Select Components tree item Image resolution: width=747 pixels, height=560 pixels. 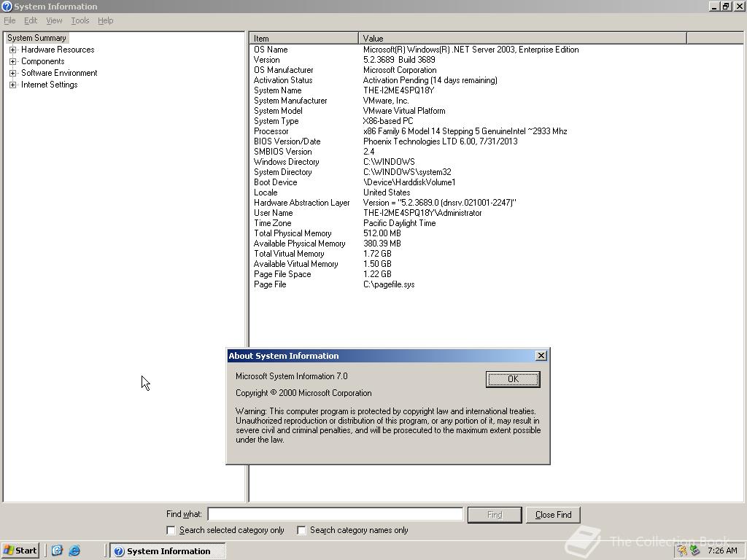tap(43, 61)
